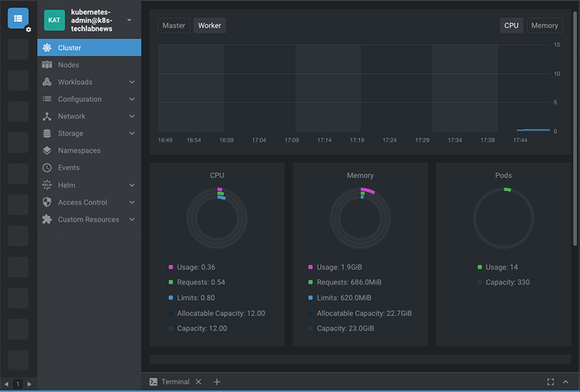Click the Storage database icon
The width and height of the screenshot is (580, 392).
(47, 133)
